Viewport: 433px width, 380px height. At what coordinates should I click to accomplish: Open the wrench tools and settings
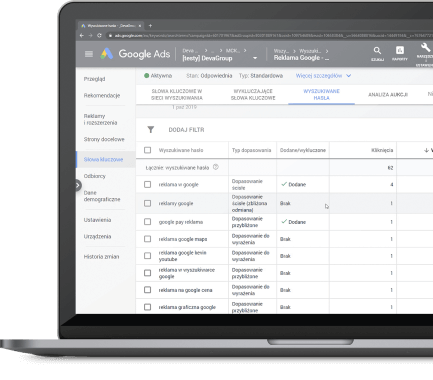click(425, 47)
